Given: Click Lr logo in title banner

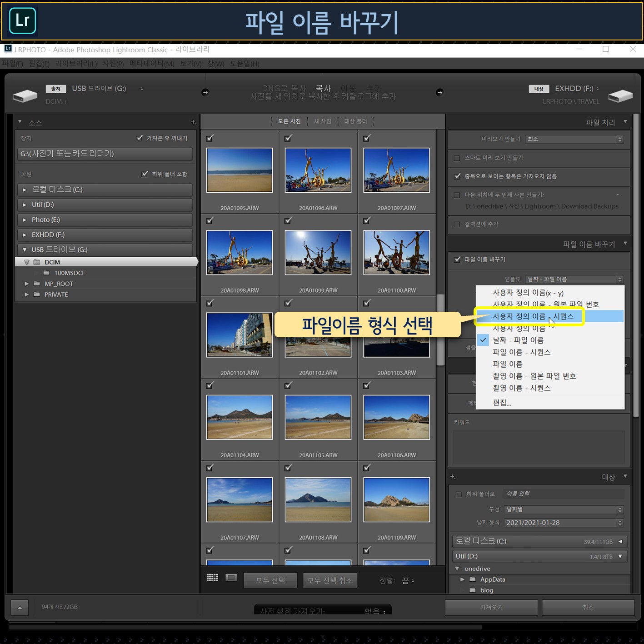Looking at the screenshot, I should click(x=23, y=21).
